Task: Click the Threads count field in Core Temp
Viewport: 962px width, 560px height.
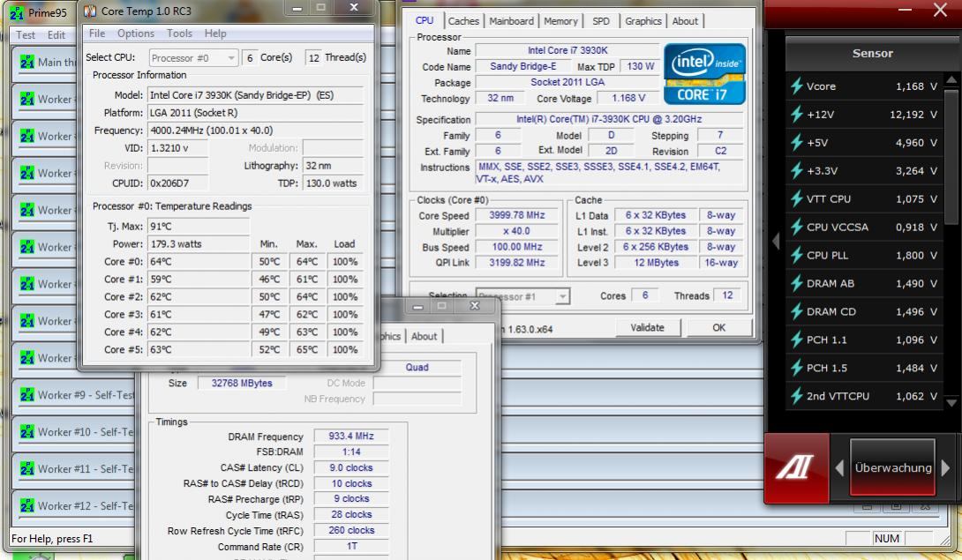Action: click(x=313, y=57)
